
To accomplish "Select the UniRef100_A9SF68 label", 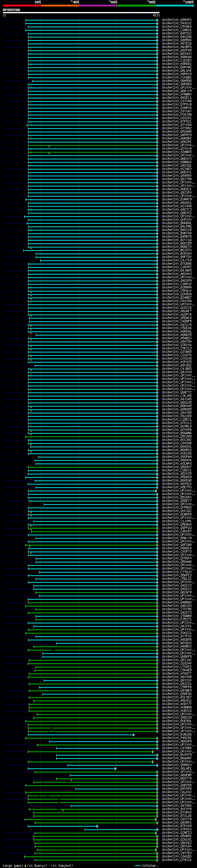I will (x=176, y=50).
